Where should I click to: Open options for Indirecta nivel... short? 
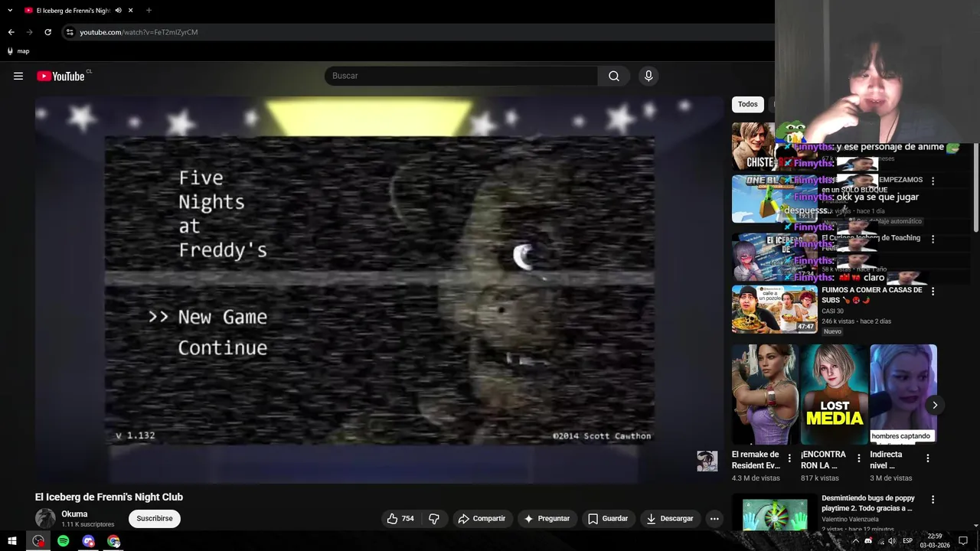tap(927, 458)
